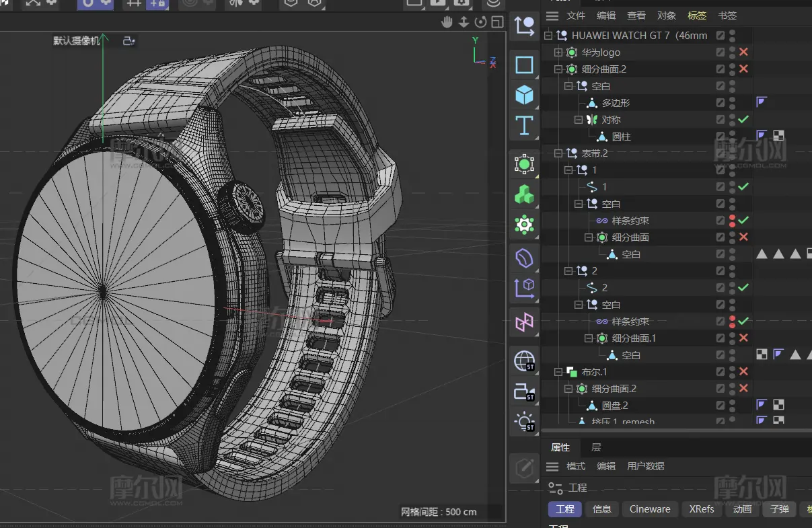The width and height of the screenshot is (812, 528).
Task: Toggle visibility dots on HUAWEI WATCH GT 7 row
Action: click(x=732, y=35)
